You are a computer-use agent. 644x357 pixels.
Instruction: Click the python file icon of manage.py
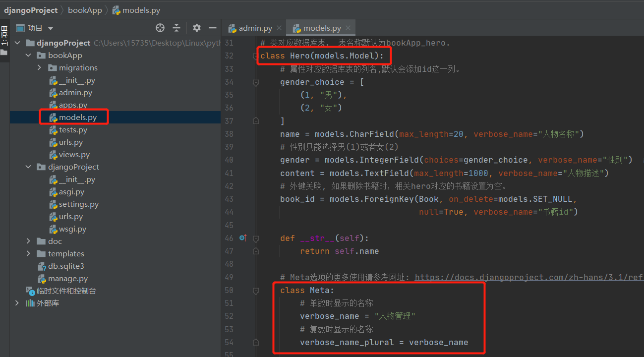click(x=42, y=279)
